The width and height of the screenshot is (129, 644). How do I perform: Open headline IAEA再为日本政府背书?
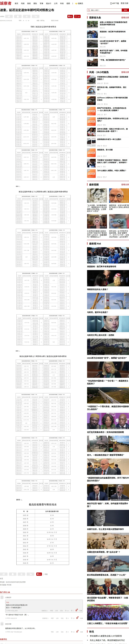(x=113, y=42)
